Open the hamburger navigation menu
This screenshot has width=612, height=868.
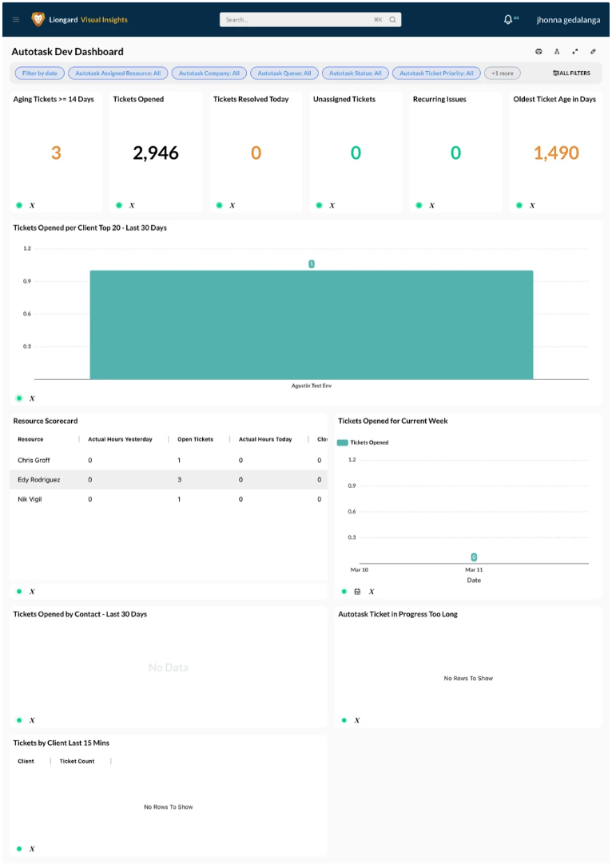(x=16, y=20)
